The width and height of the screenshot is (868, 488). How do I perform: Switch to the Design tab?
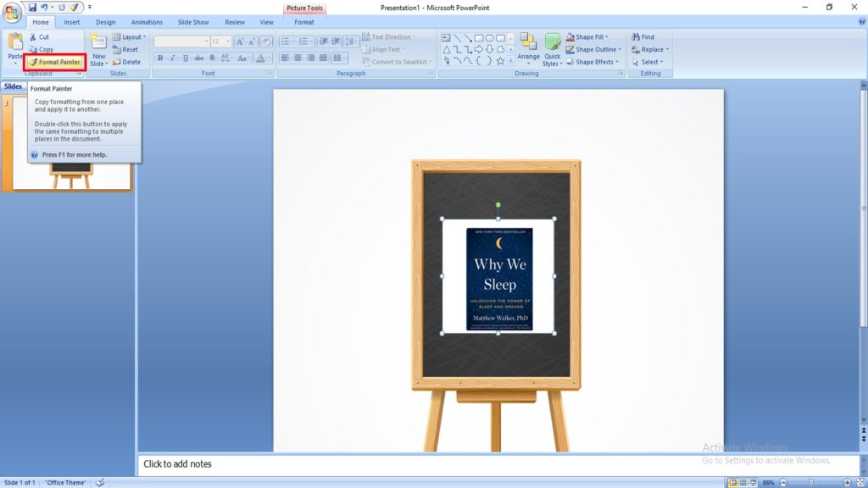pos(105,22)
